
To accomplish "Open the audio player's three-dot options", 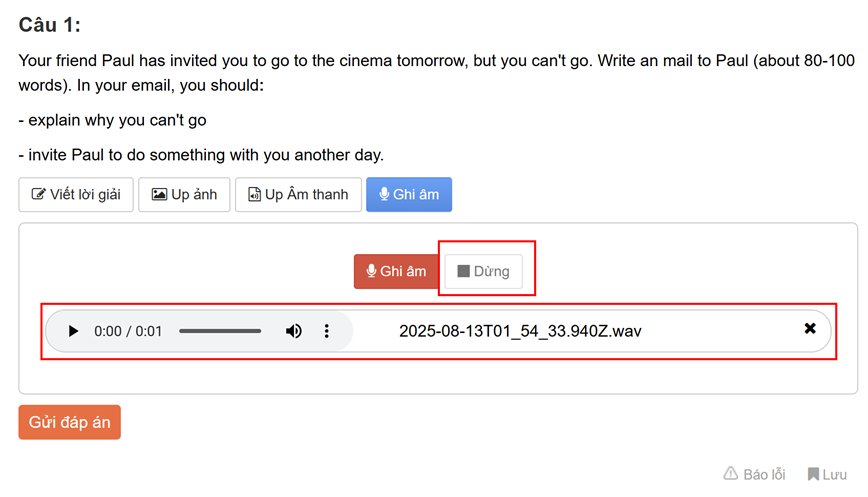I will click(x=327, y=331).
